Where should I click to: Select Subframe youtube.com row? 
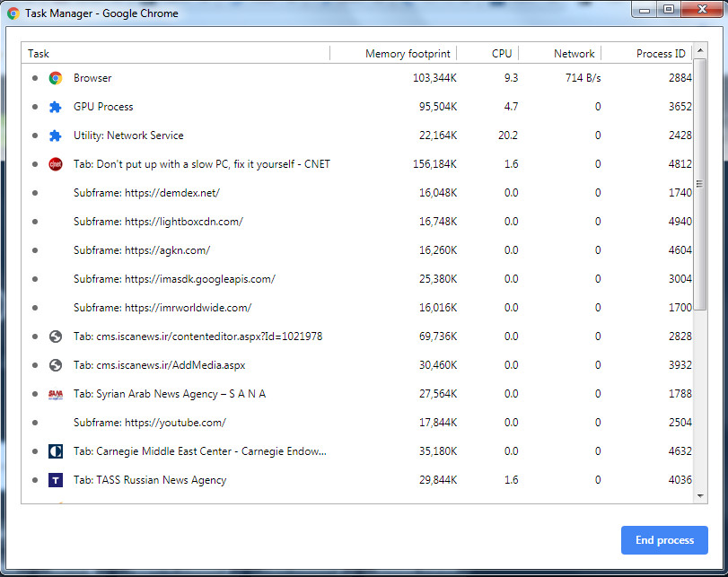point(357,423)
